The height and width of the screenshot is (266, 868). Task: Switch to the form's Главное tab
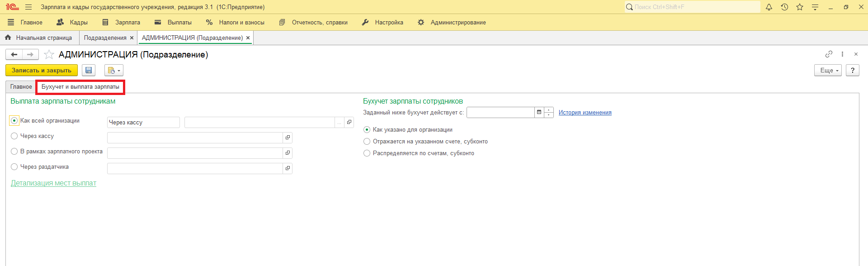tap(21, 87)
